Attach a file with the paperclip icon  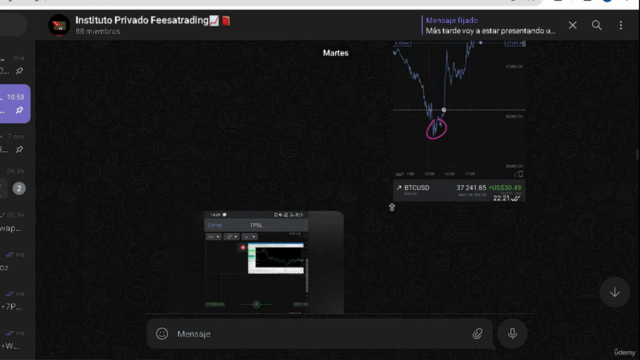click(x=477, y=334)
